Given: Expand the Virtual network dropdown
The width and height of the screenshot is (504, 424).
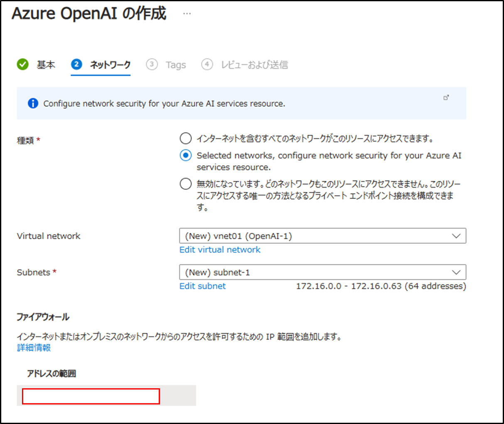Looking at the screenshot, I should point(323,236).
